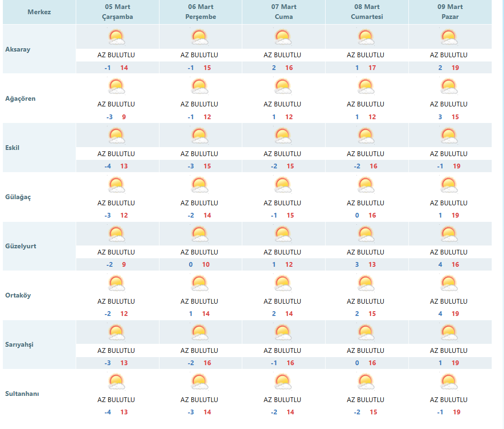Screen dimensions: 504x429
Task: Click Ağaçören high temperature 15 on 09 Mart
Action: pyautogui.click(x=455, y=117)
